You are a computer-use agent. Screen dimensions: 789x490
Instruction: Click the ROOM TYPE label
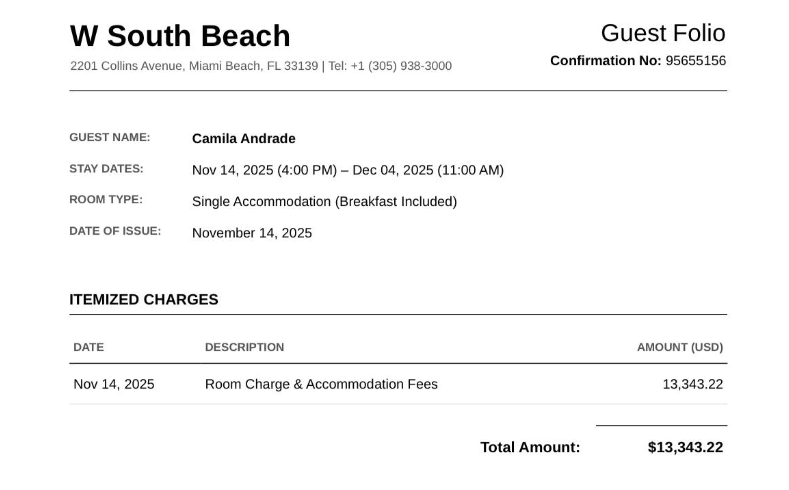[106, 200]
